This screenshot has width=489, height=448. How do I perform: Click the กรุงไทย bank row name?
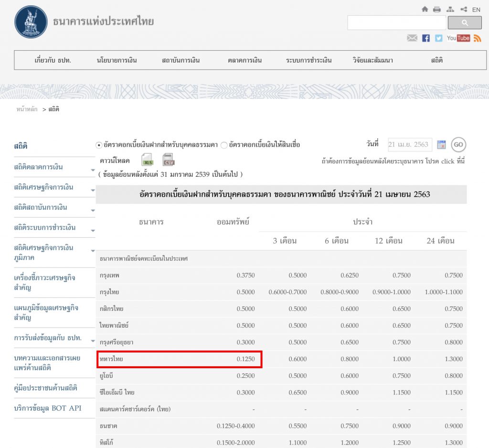(109, 292)
